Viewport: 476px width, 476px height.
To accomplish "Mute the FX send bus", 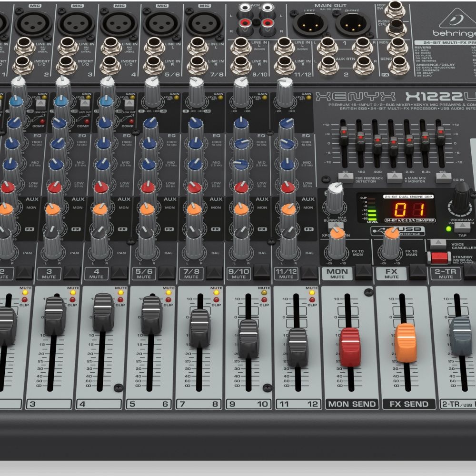I will coord(418,271).
